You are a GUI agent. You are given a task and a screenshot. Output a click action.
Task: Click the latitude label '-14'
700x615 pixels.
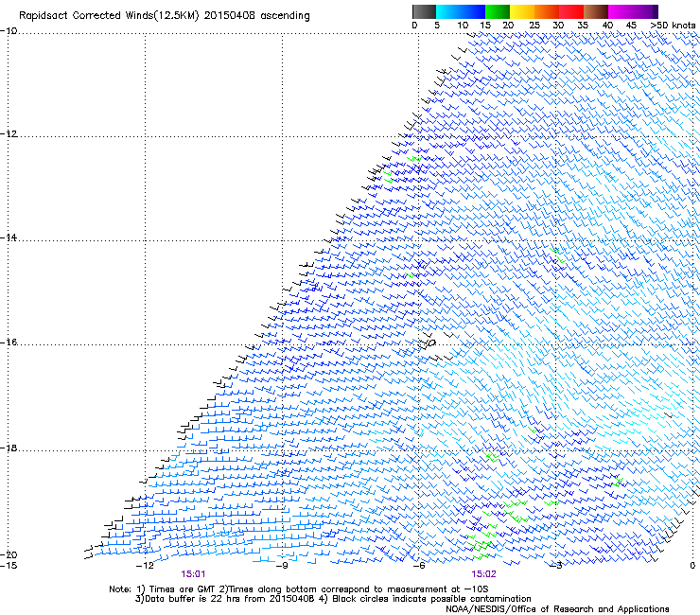(9, 237)
